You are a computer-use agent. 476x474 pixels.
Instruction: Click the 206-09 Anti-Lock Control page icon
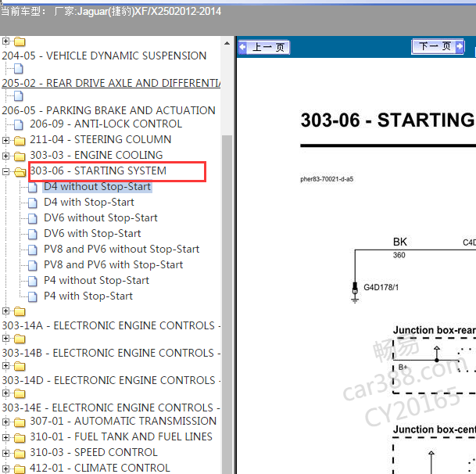click(20, 124)
